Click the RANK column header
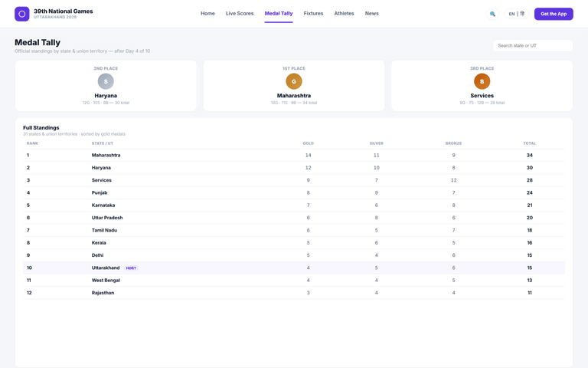The width and height of the screenshot is (588, 368). pos(32,143)
